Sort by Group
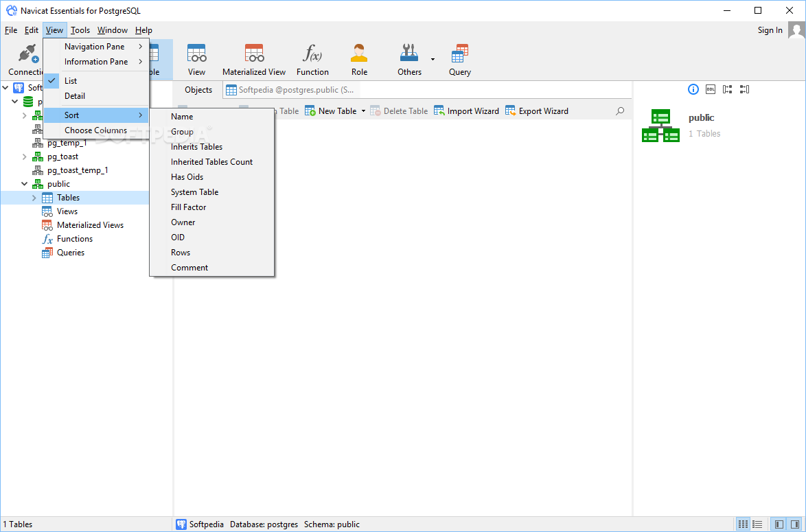 click(211, 132)
